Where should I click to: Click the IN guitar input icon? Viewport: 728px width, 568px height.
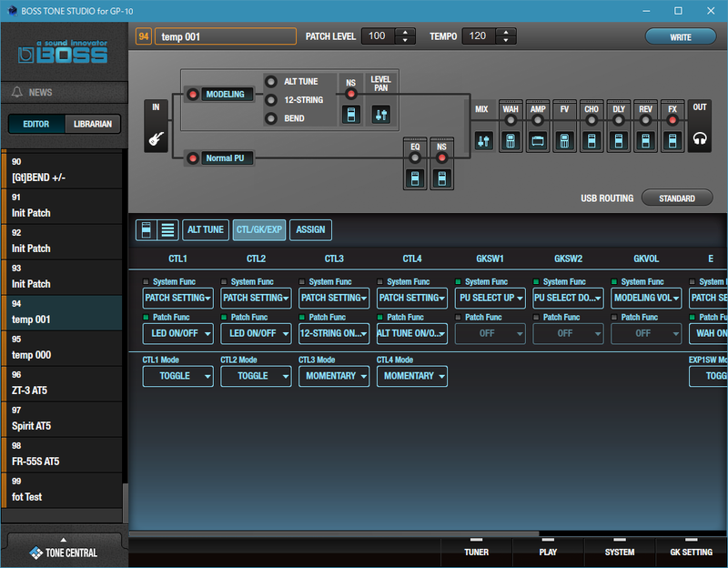(156, 138)
